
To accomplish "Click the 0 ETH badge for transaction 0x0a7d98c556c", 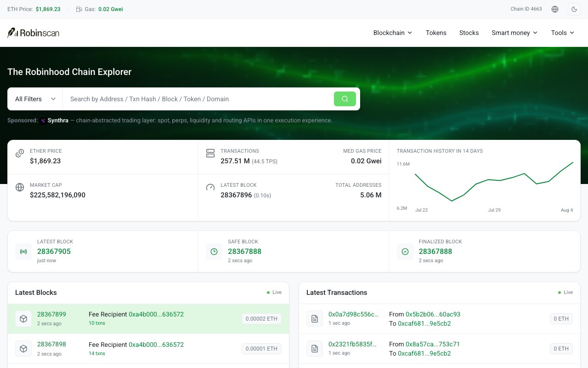I will pos(561,319).
